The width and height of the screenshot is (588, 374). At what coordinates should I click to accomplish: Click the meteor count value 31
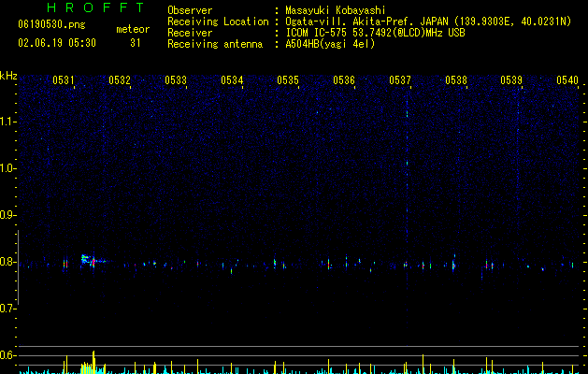tap(135, 43)
